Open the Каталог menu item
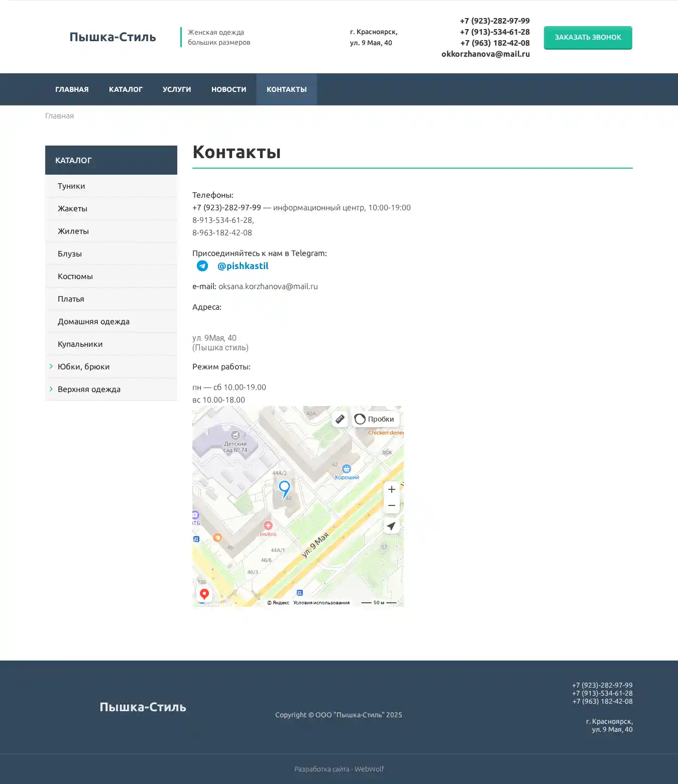Viewport: 678px width, 784px height. coord(126,89)
